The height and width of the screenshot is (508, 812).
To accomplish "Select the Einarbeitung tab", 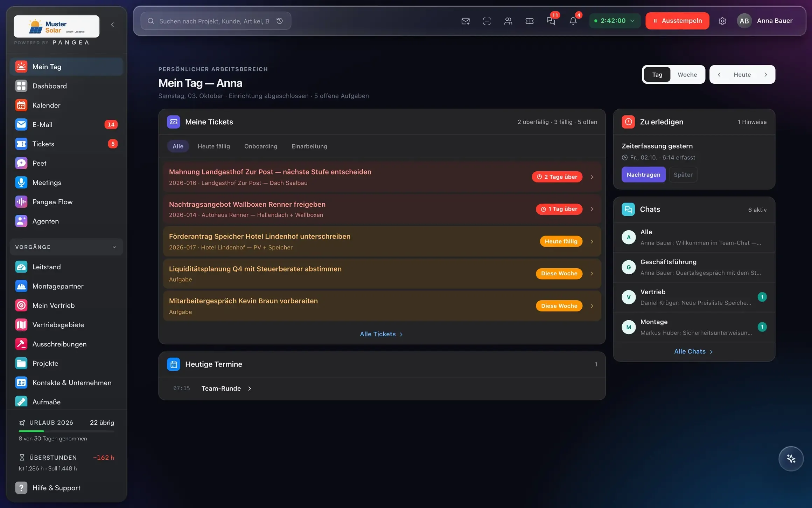I will coord(309,146).
